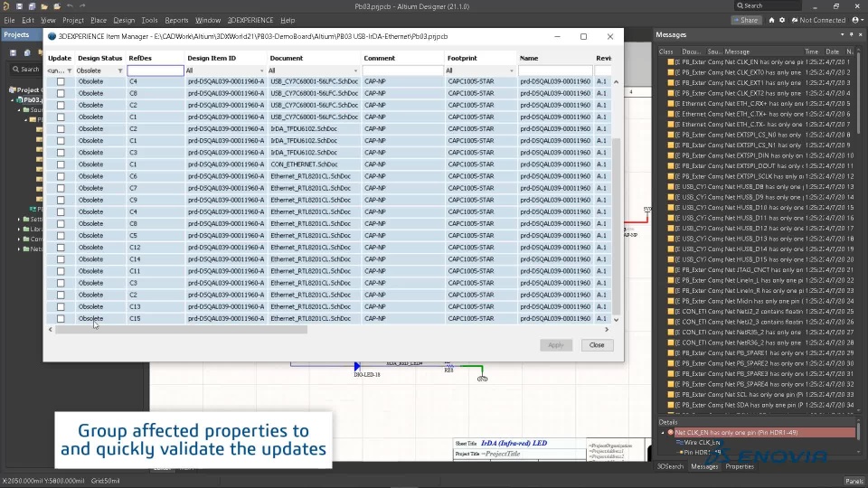Open the Document filter dropdown
The height and width of the screenshot is (488, 868).
pyautogui.click(x=355, y=70)
